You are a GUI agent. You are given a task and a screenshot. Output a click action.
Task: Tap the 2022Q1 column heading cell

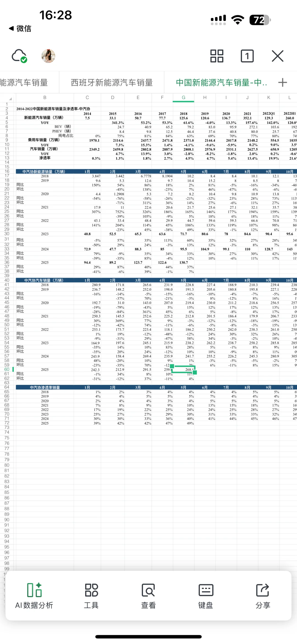pyautogui.click(x=269, y=114)
